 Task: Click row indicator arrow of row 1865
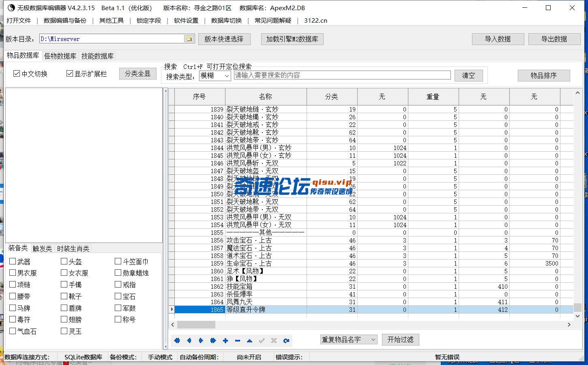click(x=172, y=309)
